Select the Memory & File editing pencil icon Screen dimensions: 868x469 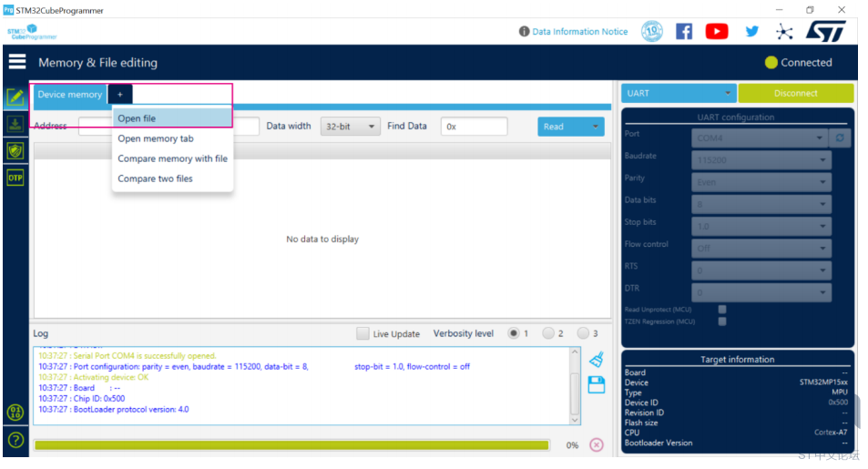(x=15, y=97)
